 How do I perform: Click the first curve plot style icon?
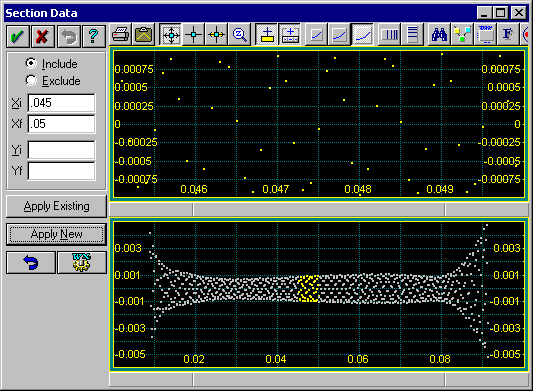point(316,34)
